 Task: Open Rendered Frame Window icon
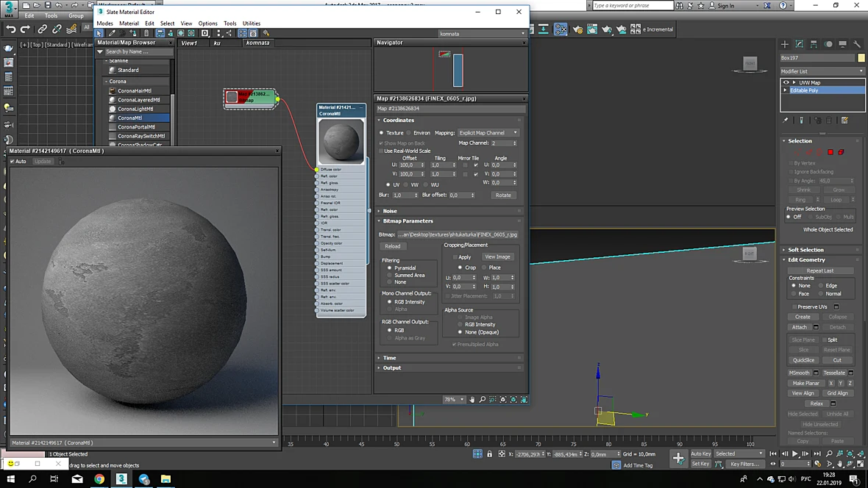[x=591, y=29]
